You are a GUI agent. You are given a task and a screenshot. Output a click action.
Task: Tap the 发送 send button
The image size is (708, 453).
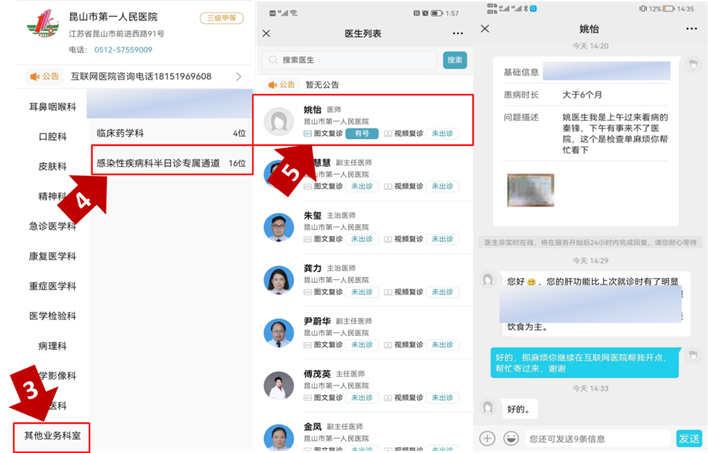689,439
